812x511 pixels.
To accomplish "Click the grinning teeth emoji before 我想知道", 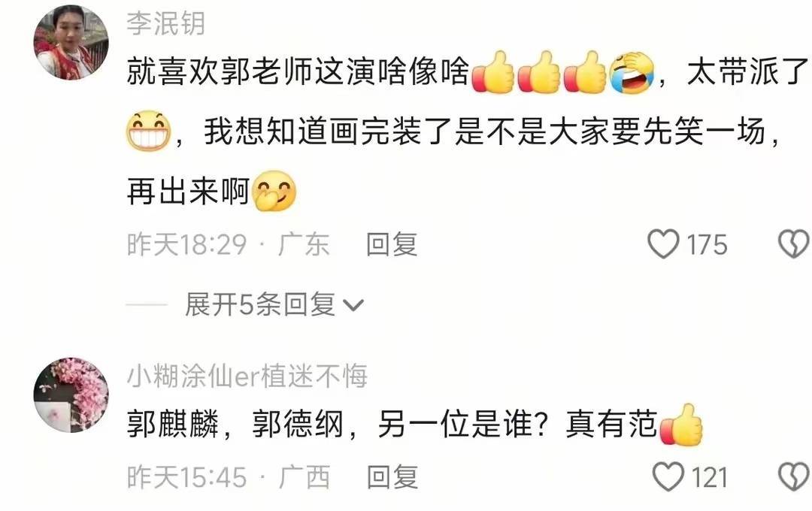I will tap(149, 131).
